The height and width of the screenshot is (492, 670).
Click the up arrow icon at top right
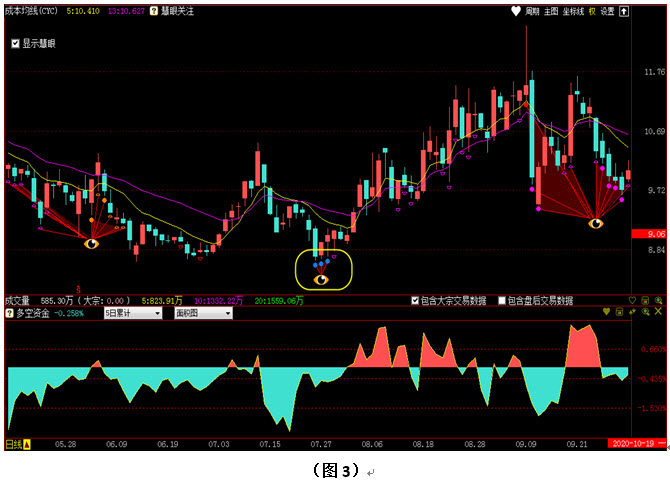click(624, 12)
